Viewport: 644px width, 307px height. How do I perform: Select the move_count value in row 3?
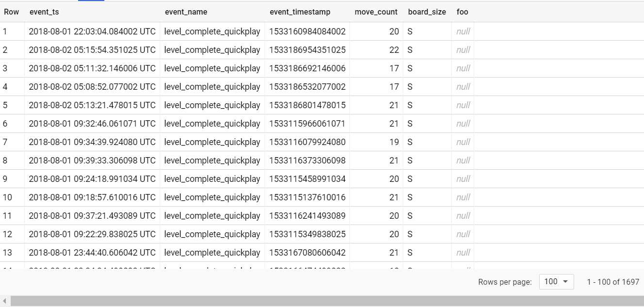pyautogui.click(x=394, y=68)
